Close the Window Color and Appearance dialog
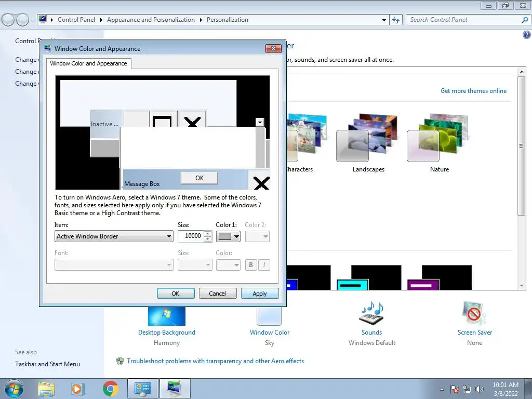 point(273,48)
